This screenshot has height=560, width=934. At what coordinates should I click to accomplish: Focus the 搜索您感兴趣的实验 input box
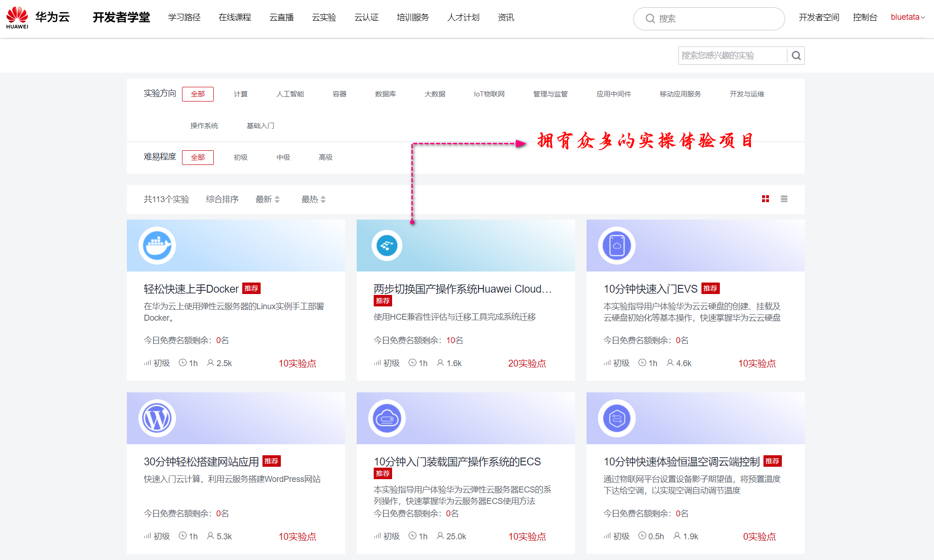pos(732,56)
